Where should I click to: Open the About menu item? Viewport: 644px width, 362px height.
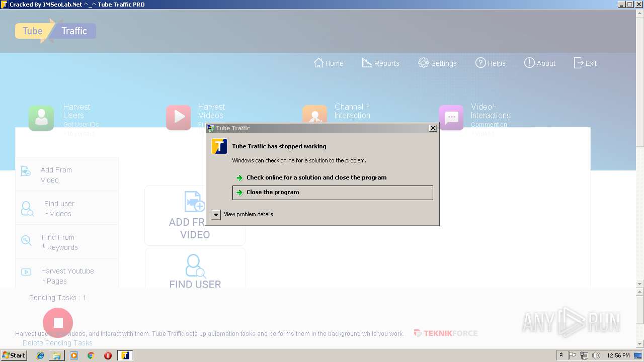coord(540,63)
